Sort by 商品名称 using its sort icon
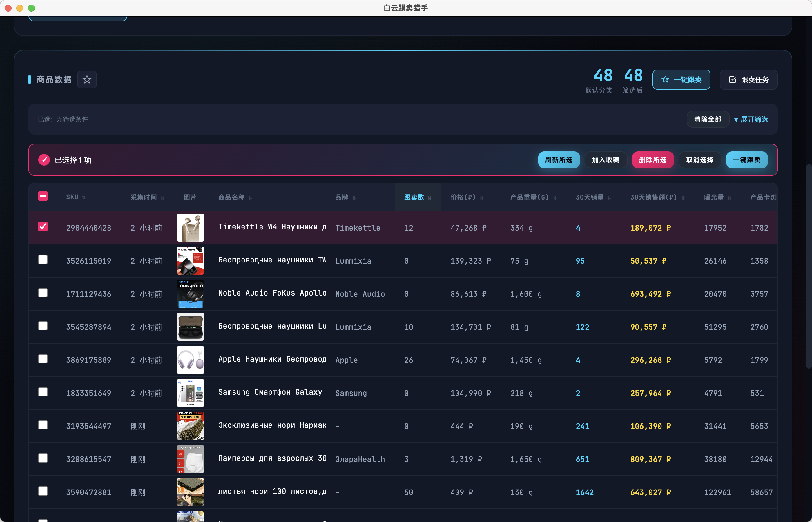 click(x=250, y=197)
